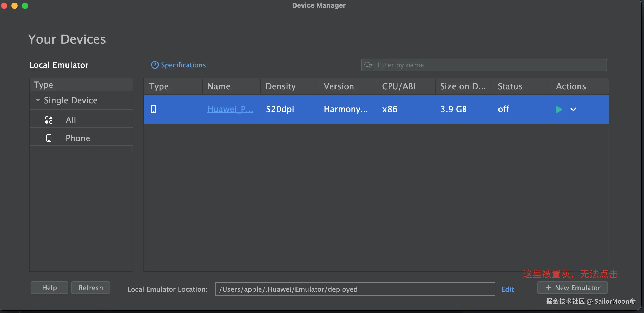644x313 pixels.
Task: Start the Huawei emulator with play icon
Action: coord(558,110)
